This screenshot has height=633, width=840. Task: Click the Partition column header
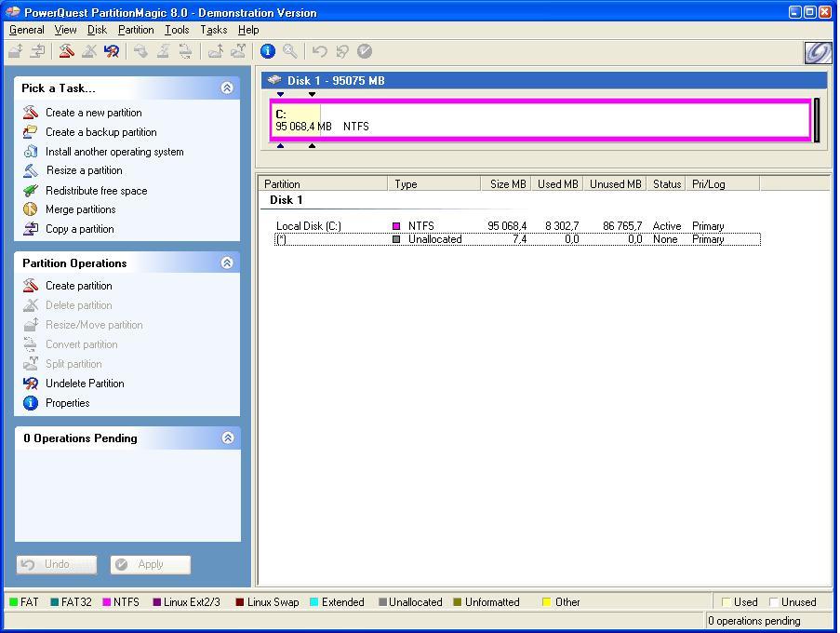click(323, 183)
